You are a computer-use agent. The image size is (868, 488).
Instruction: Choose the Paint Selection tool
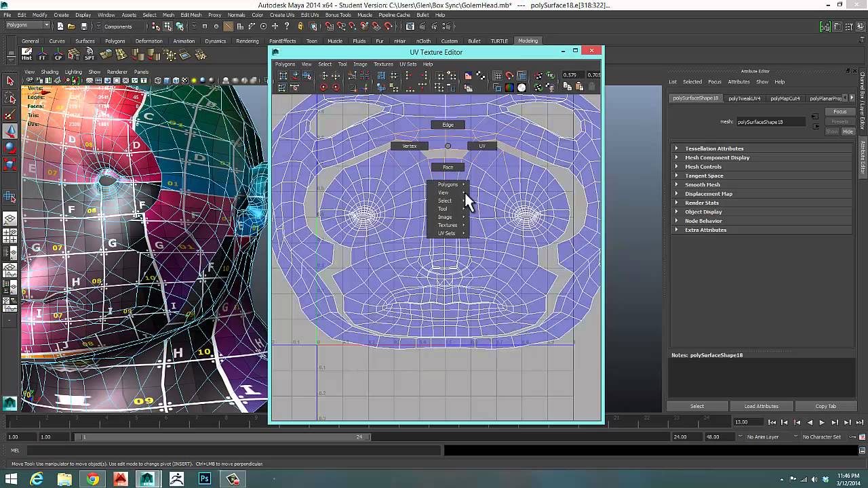(x=9, y=115)
